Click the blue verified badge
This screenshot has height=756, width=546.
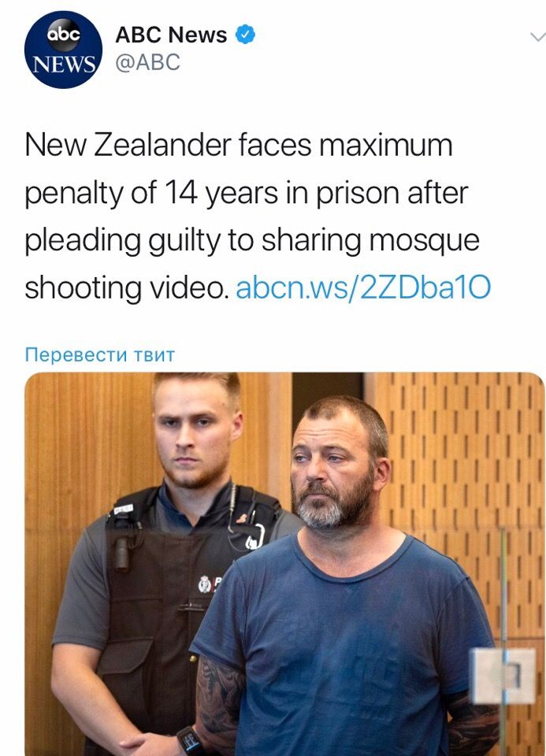coord(245,35)
